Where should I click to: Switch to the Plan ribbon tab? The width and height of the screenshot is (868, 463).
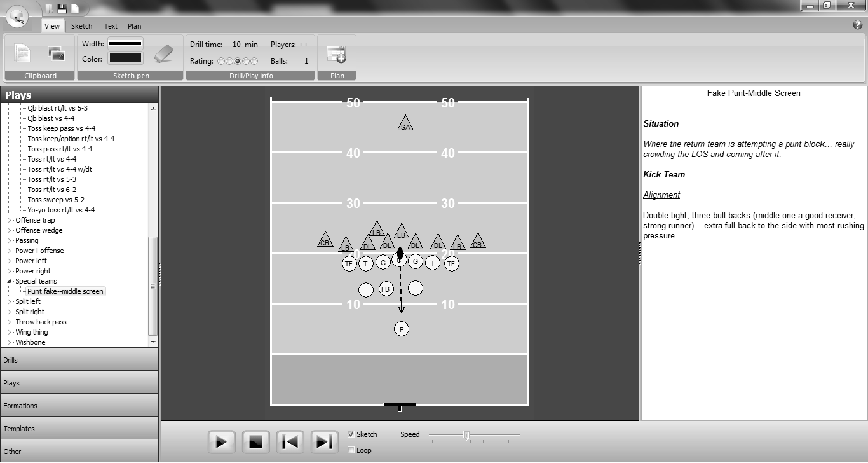tap(134, 26)
